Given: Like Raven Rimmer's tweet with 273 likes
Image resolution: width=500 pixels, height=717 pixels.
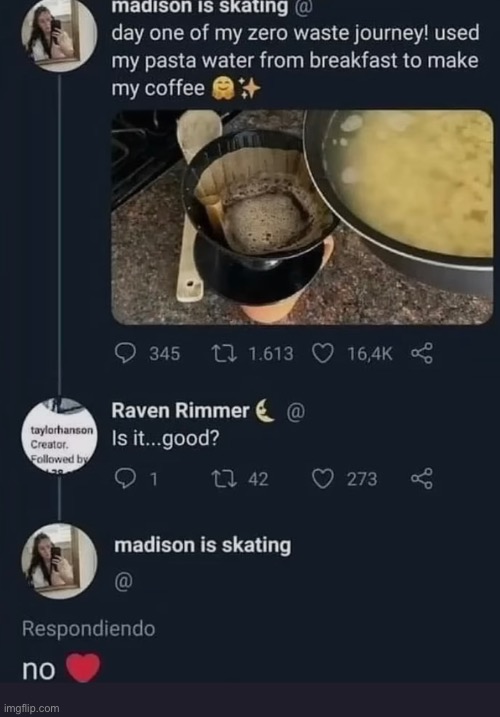Looking at the screenshot, I should click(x=323, y=479).
